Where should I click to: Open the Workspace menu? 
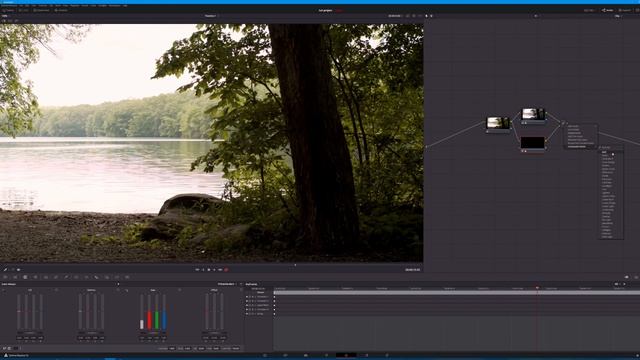(x=114, y=6)
